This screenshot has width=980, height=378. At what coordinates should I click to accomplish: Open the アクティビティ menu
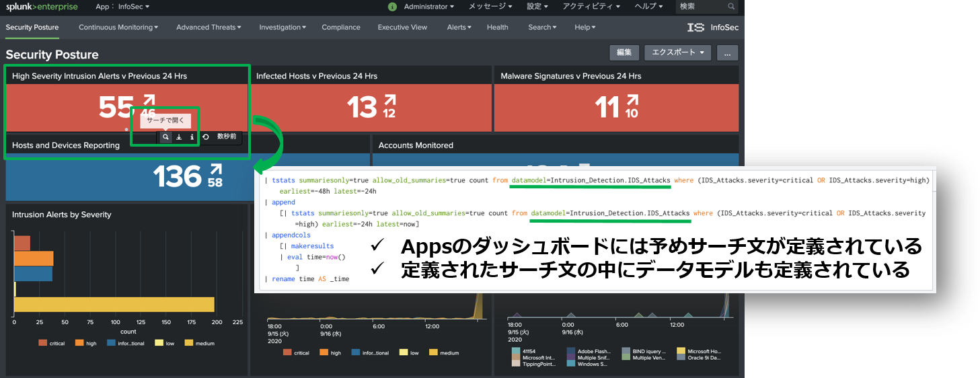coord(591,7)
